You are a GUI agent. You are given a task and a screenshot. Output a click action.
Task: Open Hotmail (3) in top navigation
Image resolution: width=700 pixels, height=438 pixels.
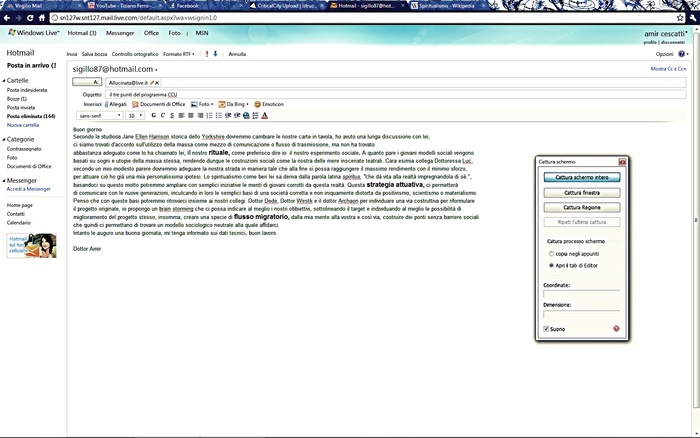pos(82,33)
